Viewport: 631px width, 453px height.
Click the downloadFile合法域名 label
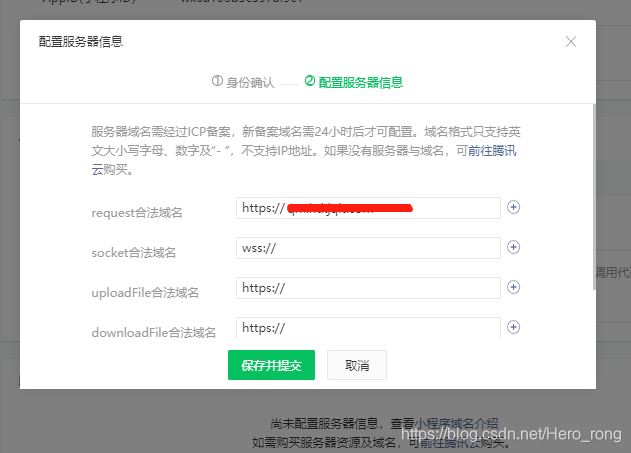point(154,332)
